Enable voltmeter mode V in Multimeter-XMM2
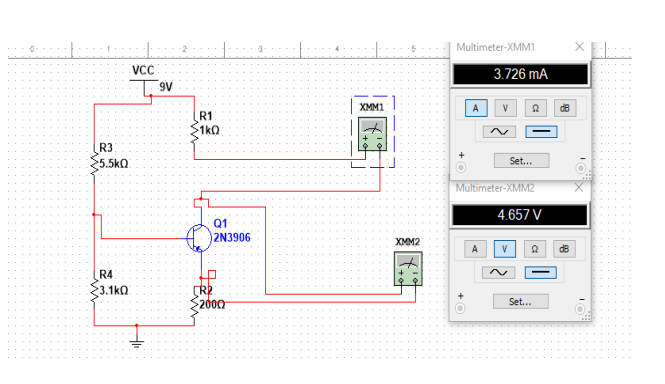665x384 pixels. tap(505, 249)
